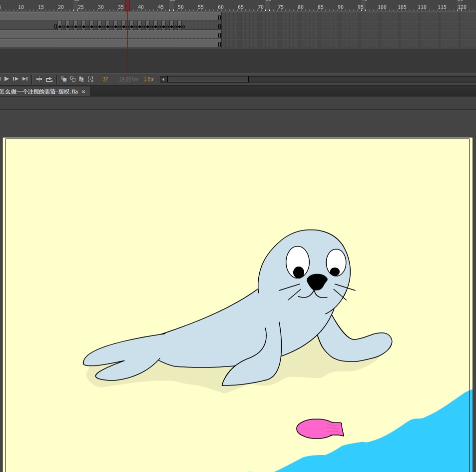Go to the last frame

point(25,79)
